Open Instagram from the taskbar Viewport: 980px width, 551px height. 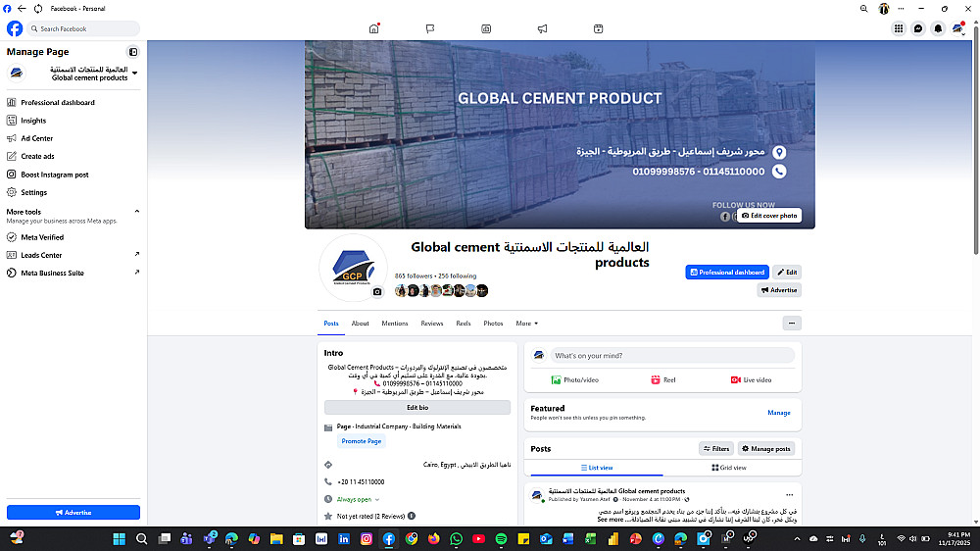(367, 539)
